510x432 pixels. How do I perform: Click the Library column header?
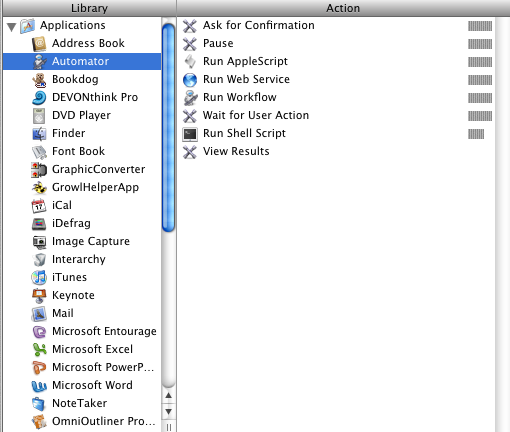[89, 8]
